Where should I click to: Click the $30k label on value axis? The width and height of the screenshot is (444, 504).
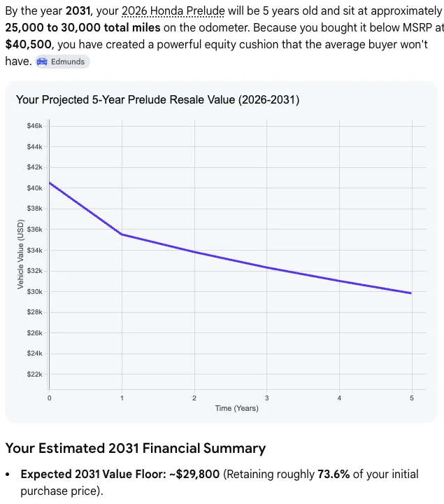pyautogui.click(x=35, y=291)
